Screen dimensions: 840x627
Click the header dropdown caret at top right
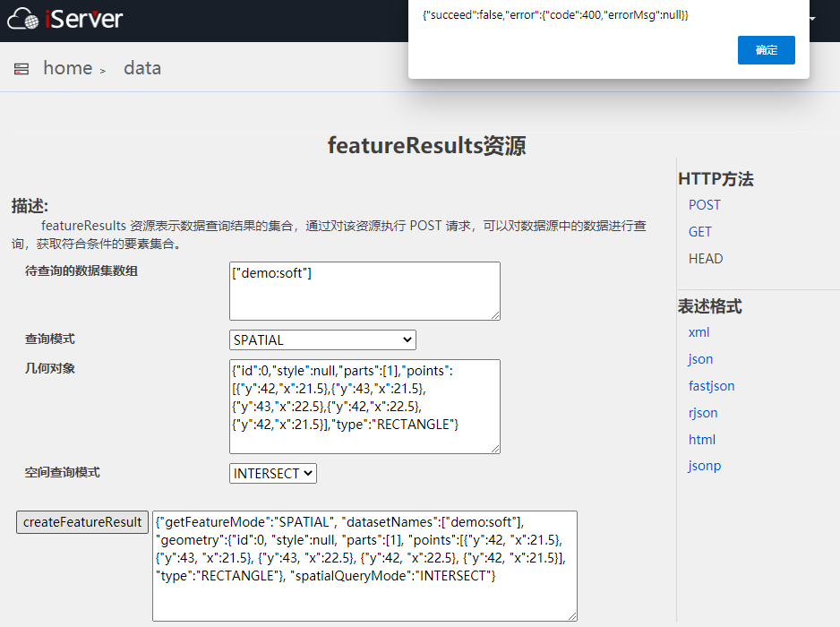812,19
